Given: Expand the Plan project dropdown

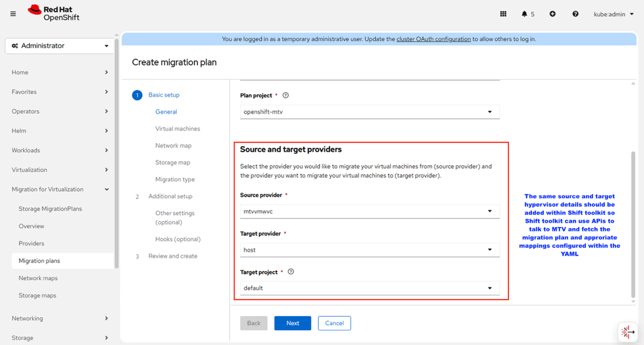Looking at the screenshot, I should (369, 112).
